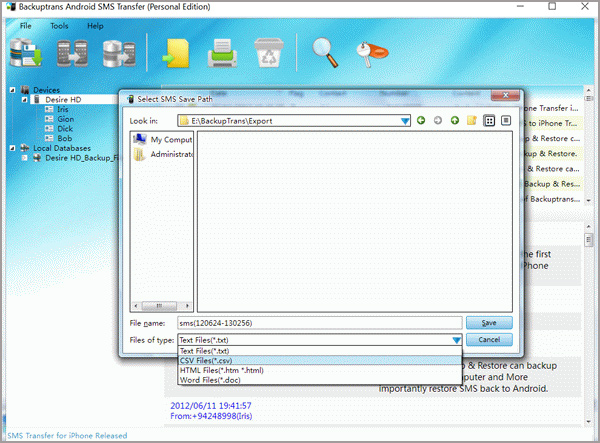Select contact Bob in device tree
The height and width of the screenshot is (443, 600).
[x=65, y=138]
